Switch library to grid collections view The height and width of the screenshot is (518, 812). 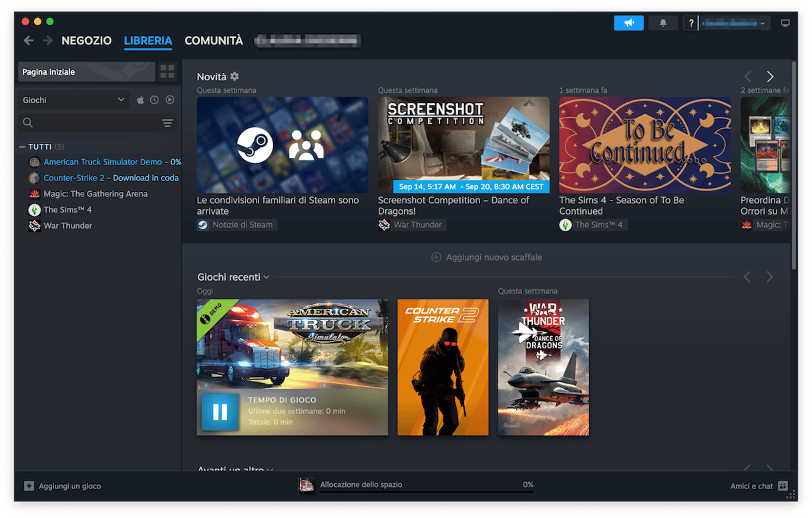pyautogui.click(x=168, y=72)
